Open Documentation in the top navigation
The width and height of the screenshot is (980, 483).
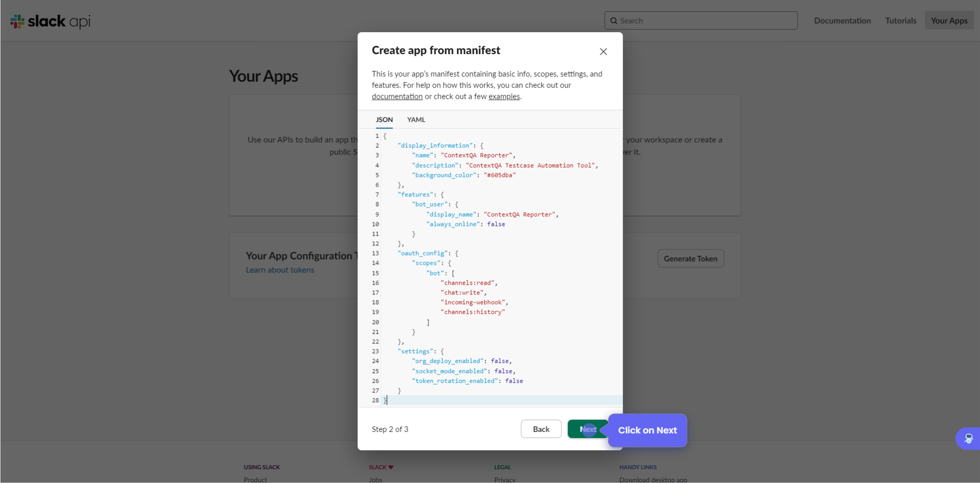(842, 21)
